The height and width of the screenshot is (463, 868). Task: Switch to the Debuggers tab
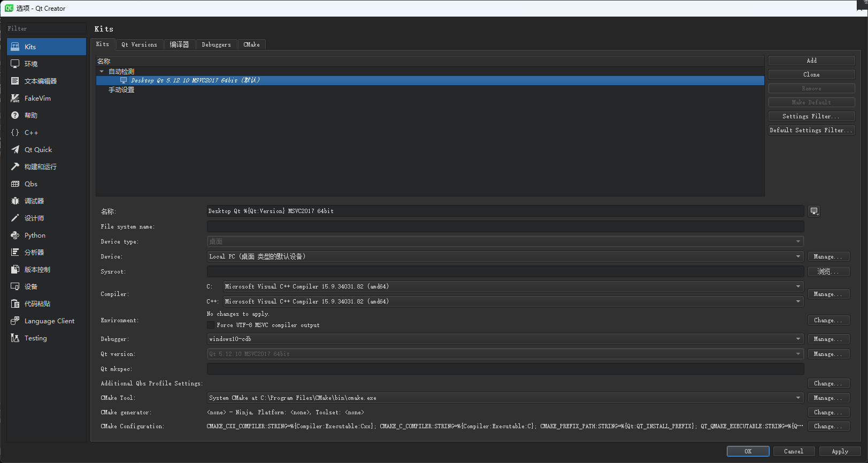(217, 44)
